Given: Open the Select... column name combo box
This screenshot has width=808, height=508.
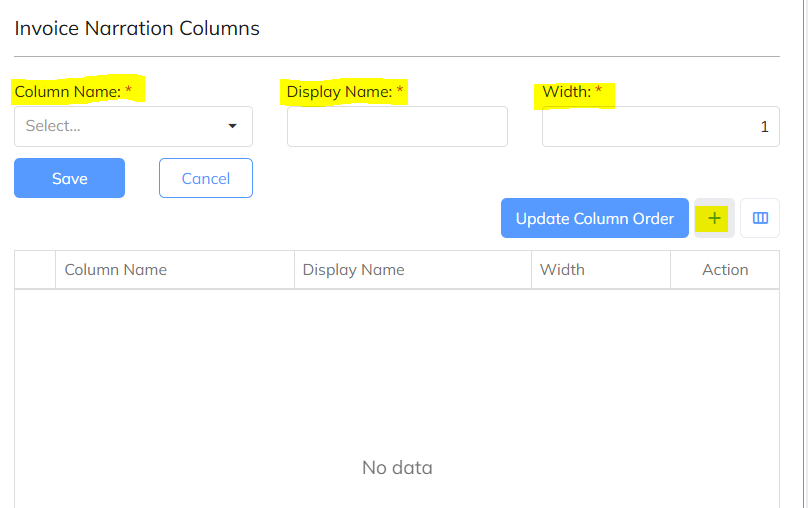Looking at the screenshot, I should [120, 126].
